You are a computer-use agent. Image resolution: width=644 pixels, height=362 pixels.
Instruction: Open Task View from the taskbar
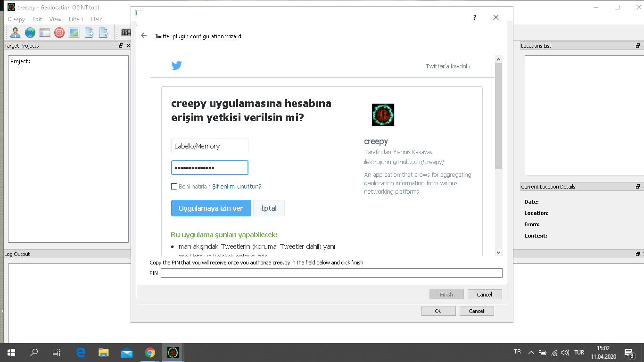[x=57, y=353]
